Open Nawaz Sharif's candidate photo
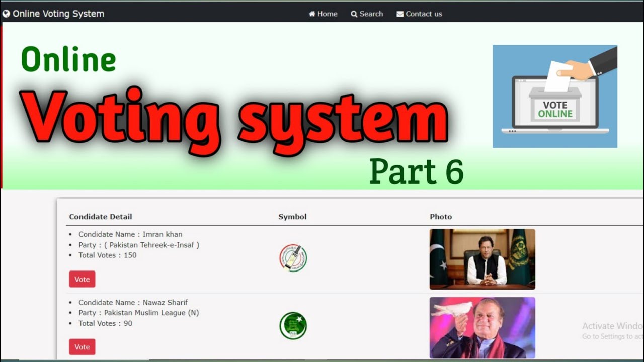Image resolution: width=644 pixels, height=362 pixels. (x=482, y=327)
